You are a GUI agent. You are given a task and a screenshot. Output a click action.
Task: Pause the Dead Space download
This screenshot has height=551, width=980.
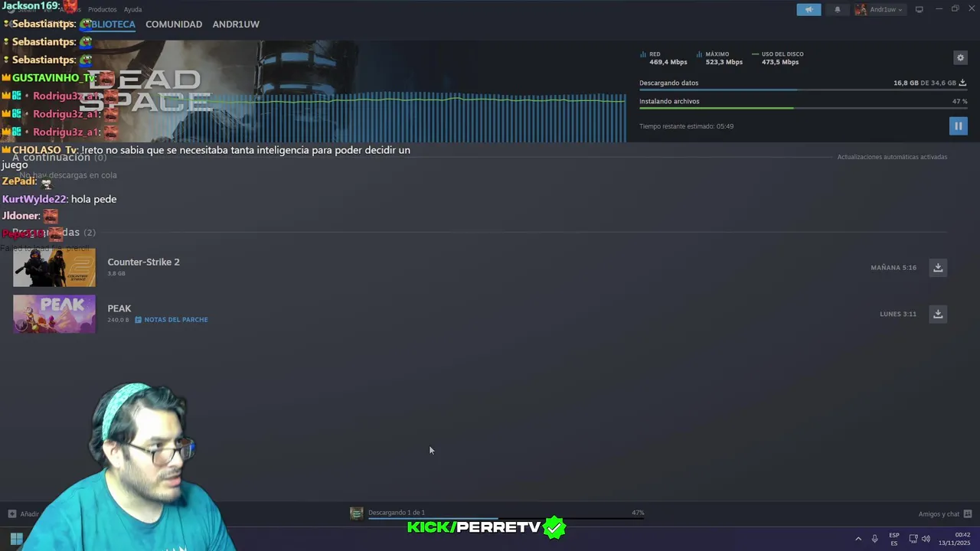pos(958,126)
